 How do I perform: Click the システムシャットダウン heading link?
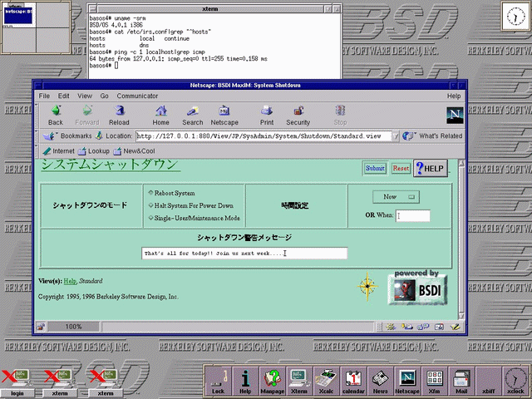(111, 165)
